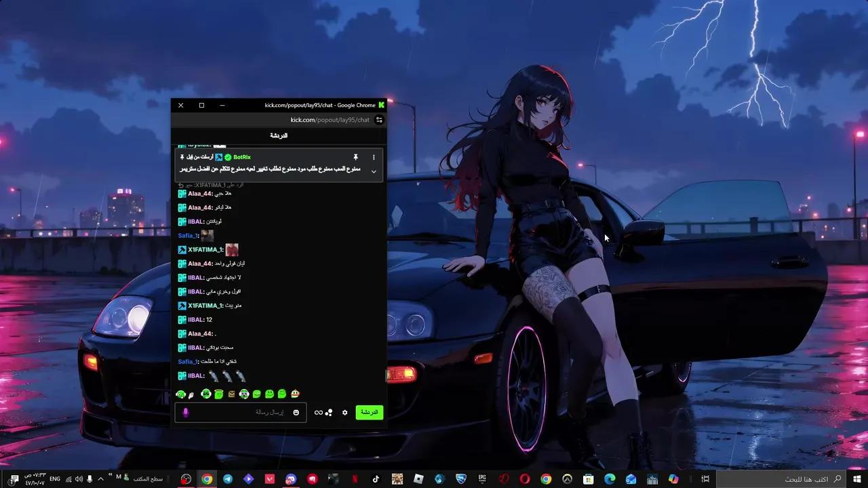Click the green الدردشة send button
Screen dimensions: 868x488
[x=370, y=412]
